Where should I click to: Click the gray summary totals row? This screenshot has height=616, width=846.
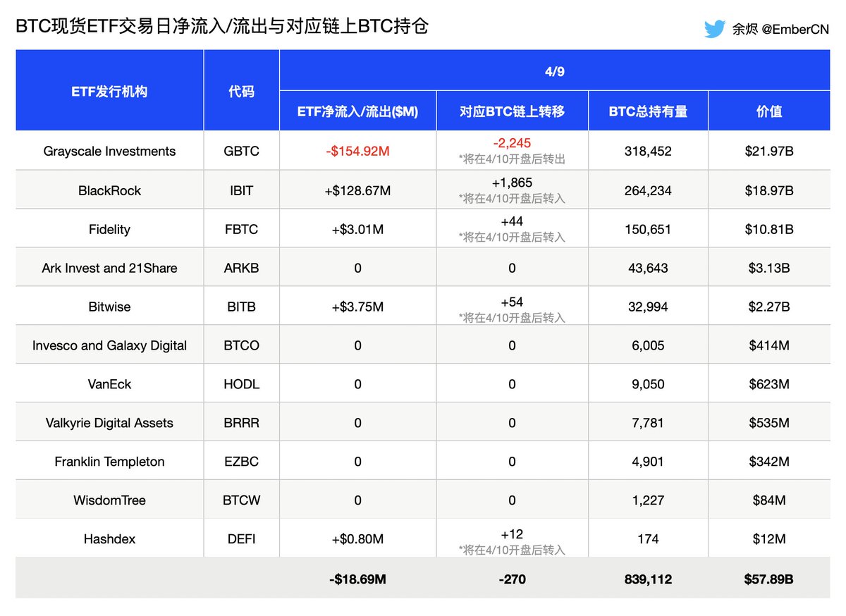pos(423,579)
